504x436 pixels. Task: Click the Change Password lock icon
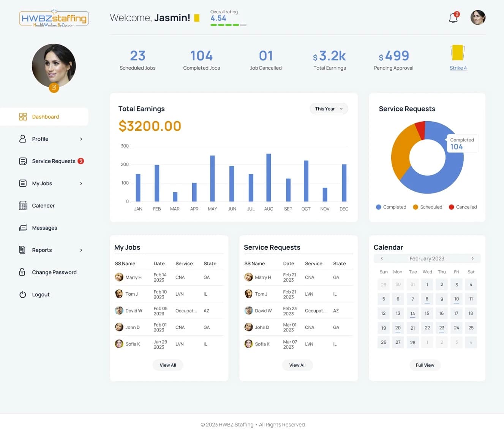[x=22, y=272]
